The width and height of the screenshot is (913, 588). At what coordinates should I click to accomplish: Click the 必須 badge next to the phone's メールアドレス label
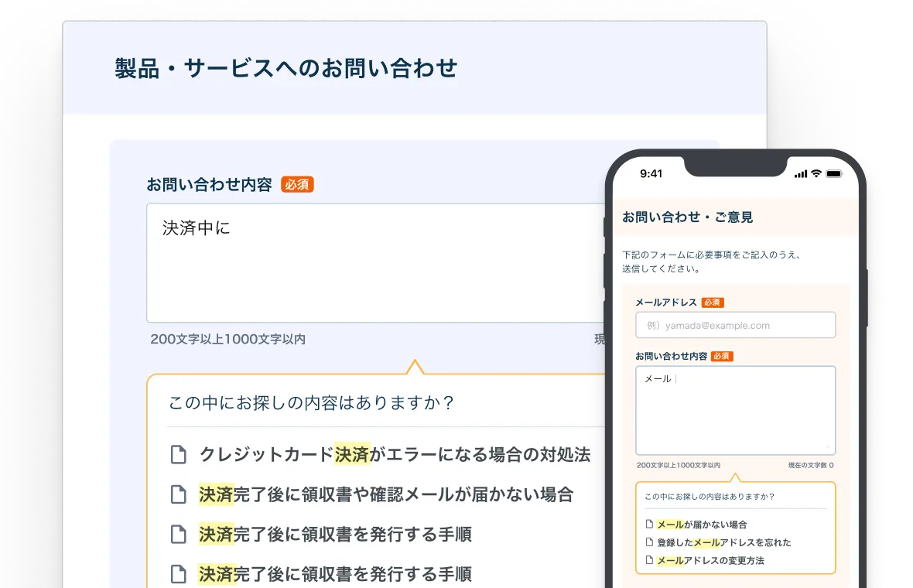(x=713, y=303)
